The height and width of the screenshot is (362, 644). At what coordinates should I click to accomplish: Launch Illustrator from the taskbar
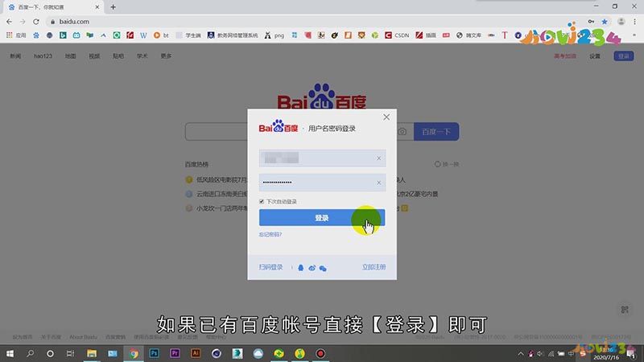point(196,353)
